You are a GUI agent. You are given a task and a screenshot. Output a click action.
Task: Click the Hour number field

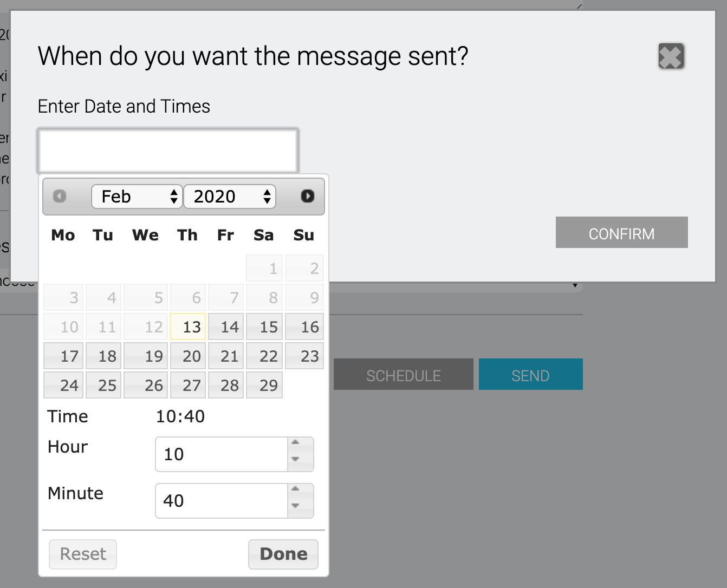pyautogui.click(x=221, y=454)
